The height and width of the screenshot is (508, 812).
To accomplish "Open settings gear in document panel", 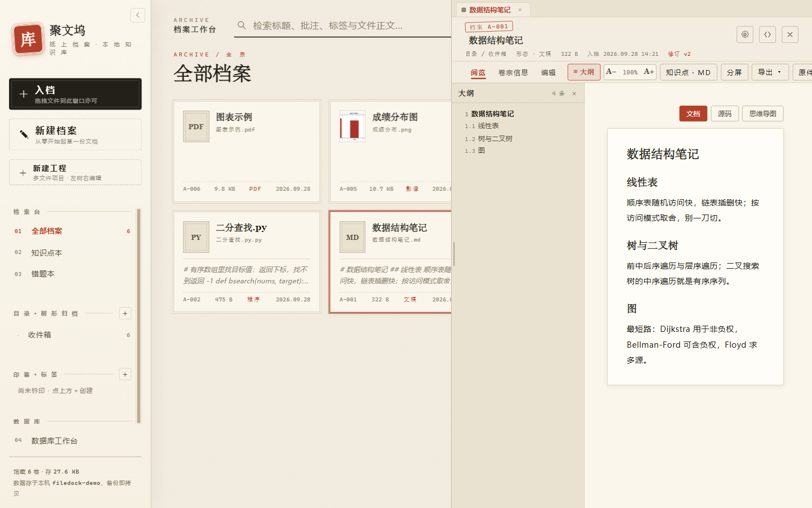I will [745, 34].
